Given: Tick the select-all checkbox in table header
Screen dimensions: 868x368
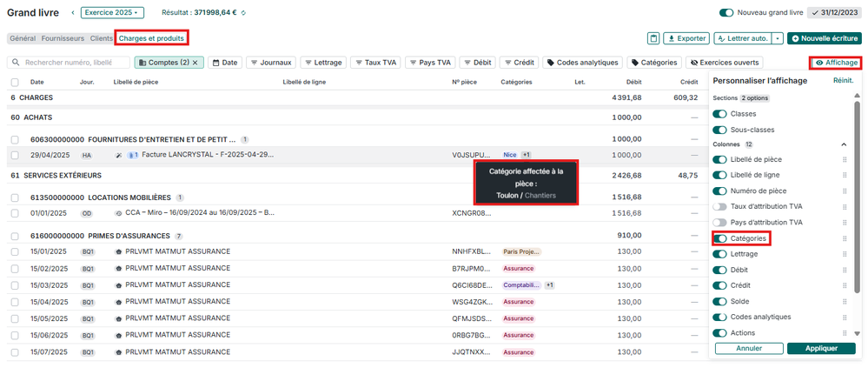Looking at the screenshot, I should coord(15,82).
